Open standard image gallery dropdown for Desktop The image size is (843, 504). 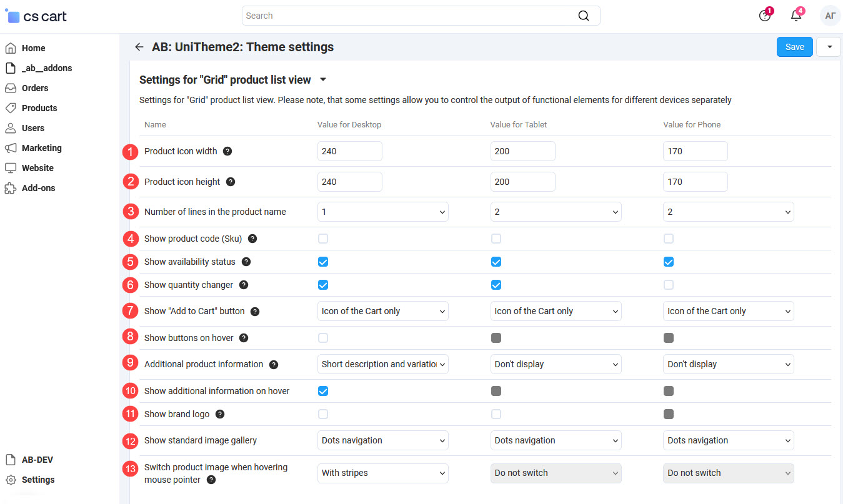383,440
